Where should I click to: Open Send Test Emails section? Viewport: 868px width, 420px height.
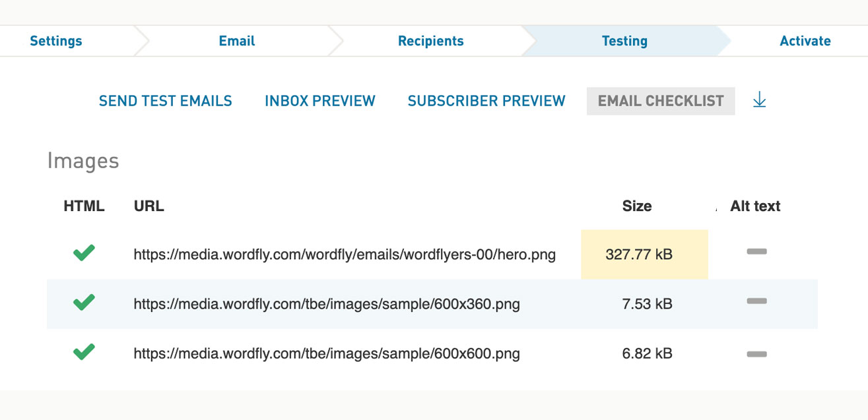(166, 101)
